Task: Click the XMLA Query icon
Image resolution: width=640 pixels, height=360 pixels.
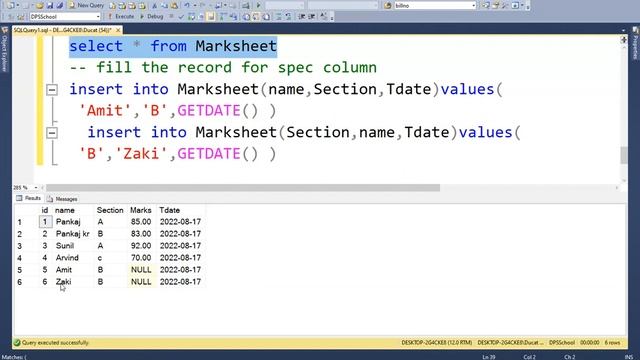Action: pos(142,5)
